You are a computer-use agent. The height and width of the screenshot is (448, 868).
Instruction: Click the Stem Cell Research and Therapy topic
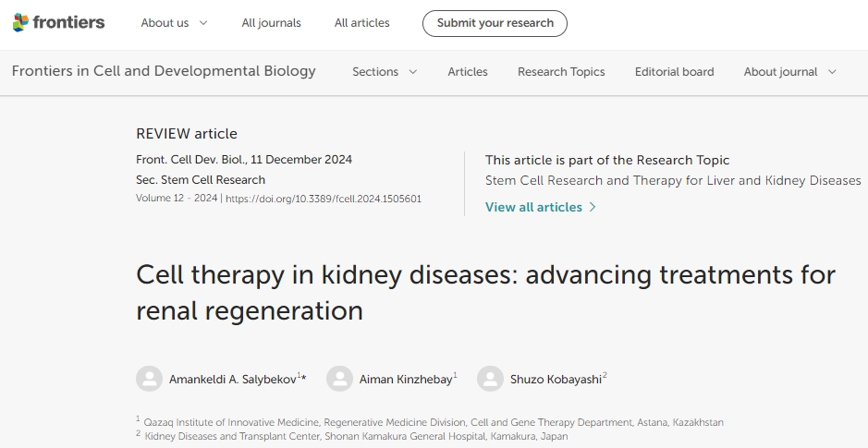click(x=672, y=180)
